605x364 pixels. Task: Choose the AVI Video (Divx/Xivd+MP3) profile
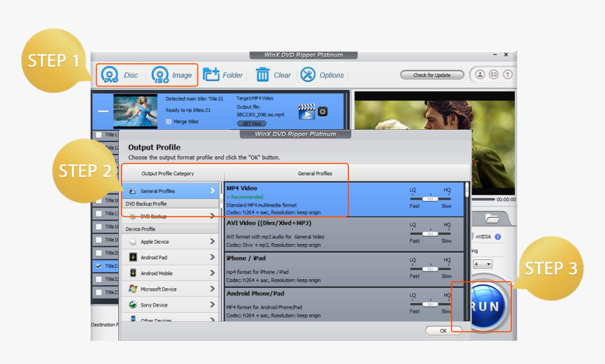coord(344,234)
